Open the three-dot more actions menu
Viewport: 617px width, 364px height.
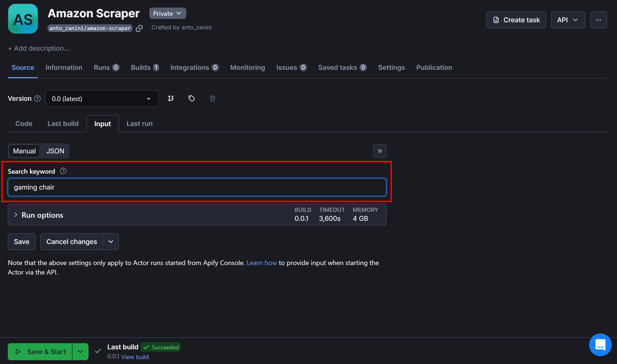(598, 20)
